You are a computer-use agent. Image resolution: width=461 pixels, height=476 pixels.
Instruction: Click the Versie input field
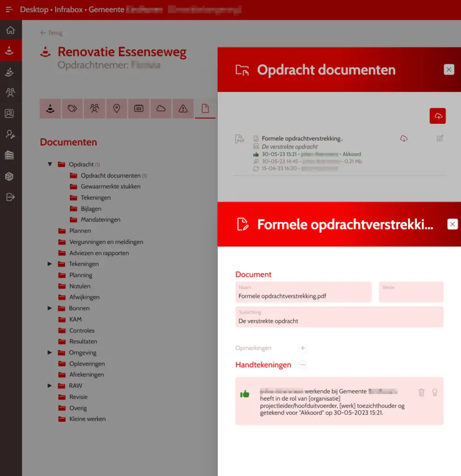click(411, 292)
